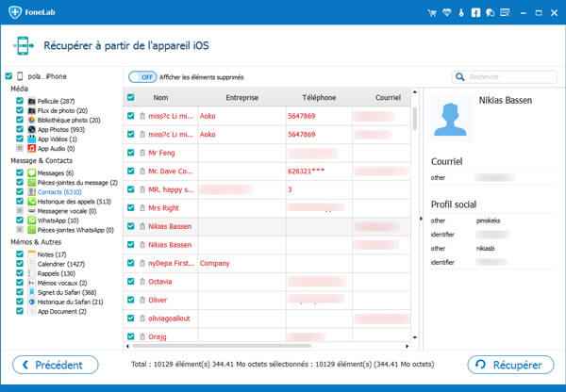This screenshot has height=392, width=566.
Task: Uncheck the oliviagoallout row checkbox
Action: pyautogui.click(x=131, y=318)
